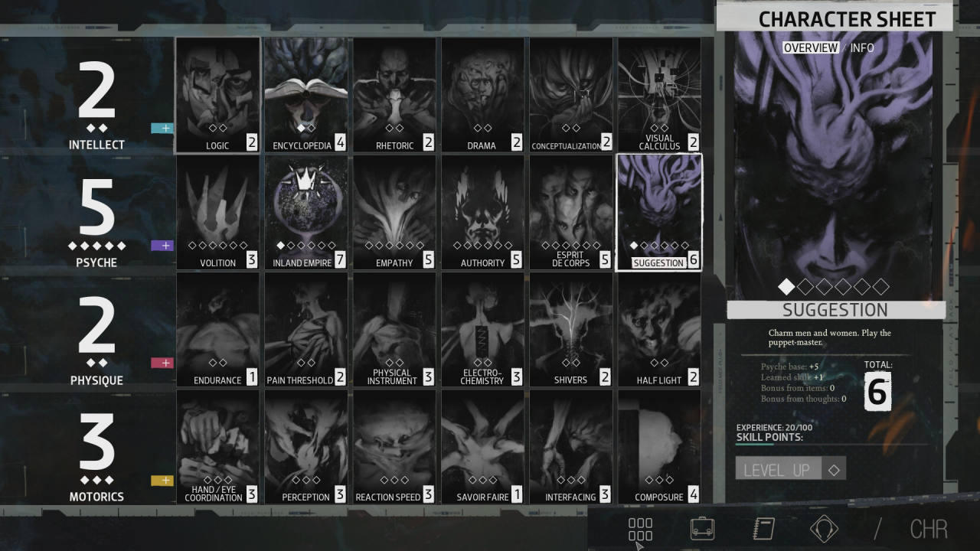Open the Thought Cabinet head icon
This screenshot has height=551, width=980.
(x=824, y=529)
